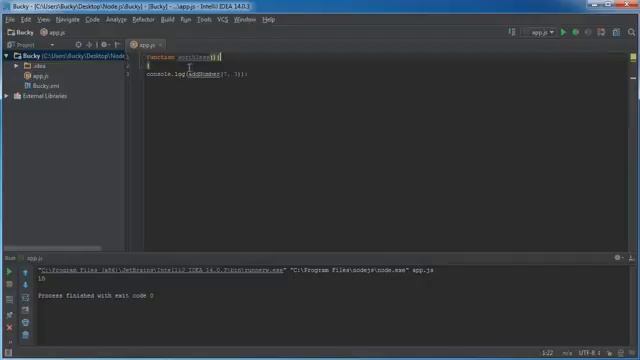
Task: Select the app.js tab in Run panel
Action: [x=34, y=258]
